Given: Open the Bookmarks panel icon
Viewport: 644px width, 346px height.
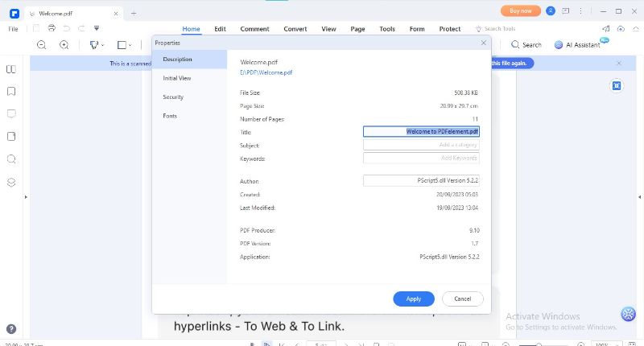Looking at the screenshot, I should tap(11, 91).
